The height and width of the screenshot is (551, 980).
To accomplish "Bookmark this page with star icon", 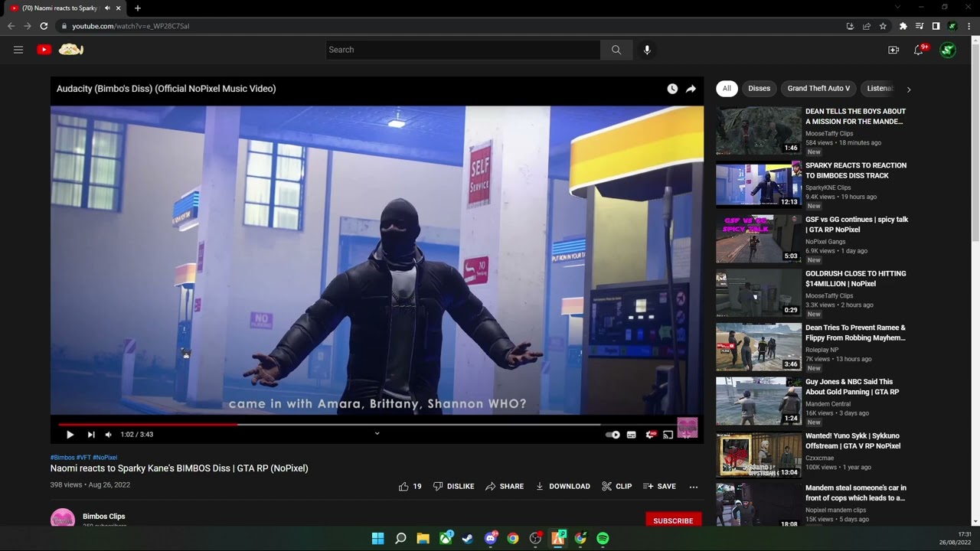I will (883, 26).
